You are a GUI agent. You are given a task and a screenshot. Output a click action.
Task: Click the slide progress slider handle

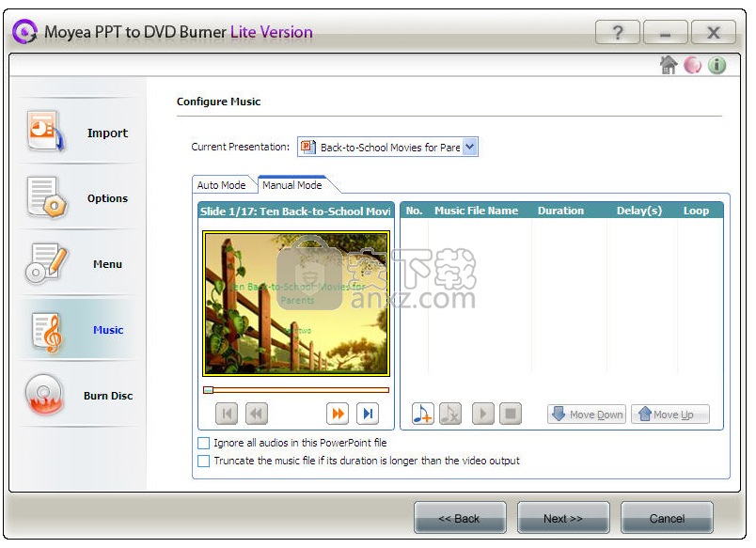point(209,390)
